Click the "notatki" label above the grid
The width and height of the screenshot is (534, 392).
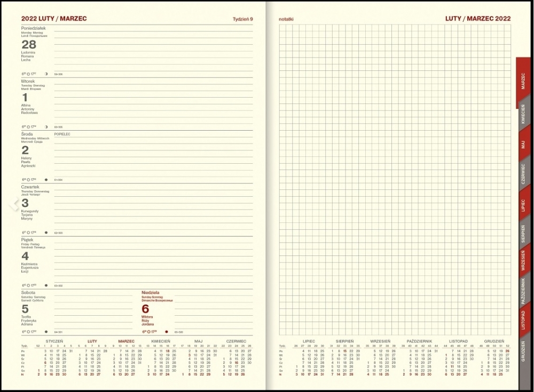click(286, 19)
